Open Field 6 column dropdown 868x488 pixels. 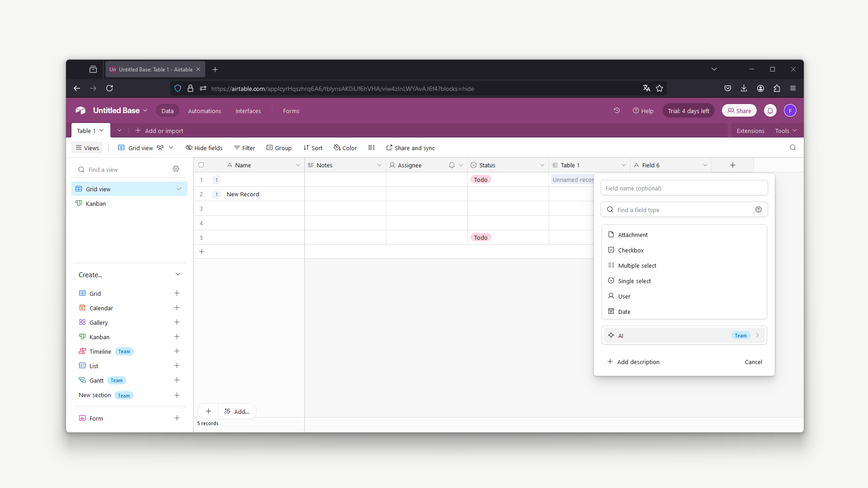coord(705,165)
